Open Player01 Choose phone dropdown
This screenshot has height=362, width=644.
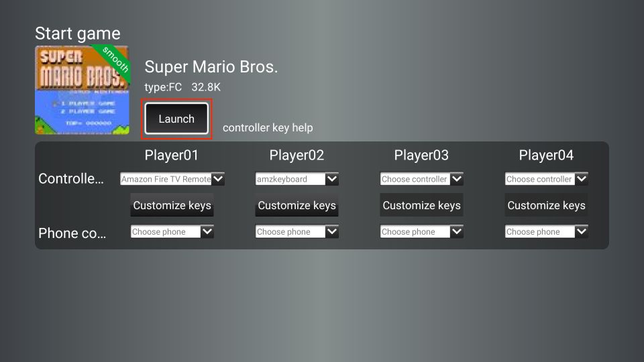(x=172, y=231)
